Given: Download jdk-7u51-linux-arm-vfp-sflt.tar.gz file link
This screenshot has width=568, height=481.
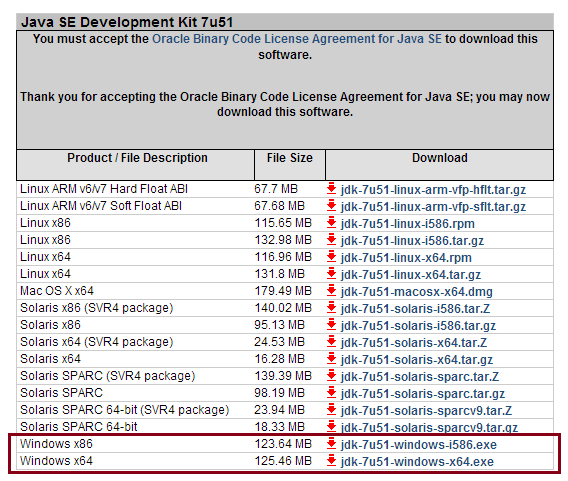Looking at the screenshot, I should pyautogui.click(x=433, y=207).
